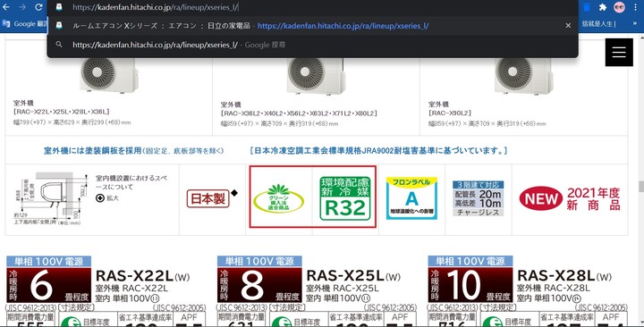Reload the current page

[x=38, y=7]
